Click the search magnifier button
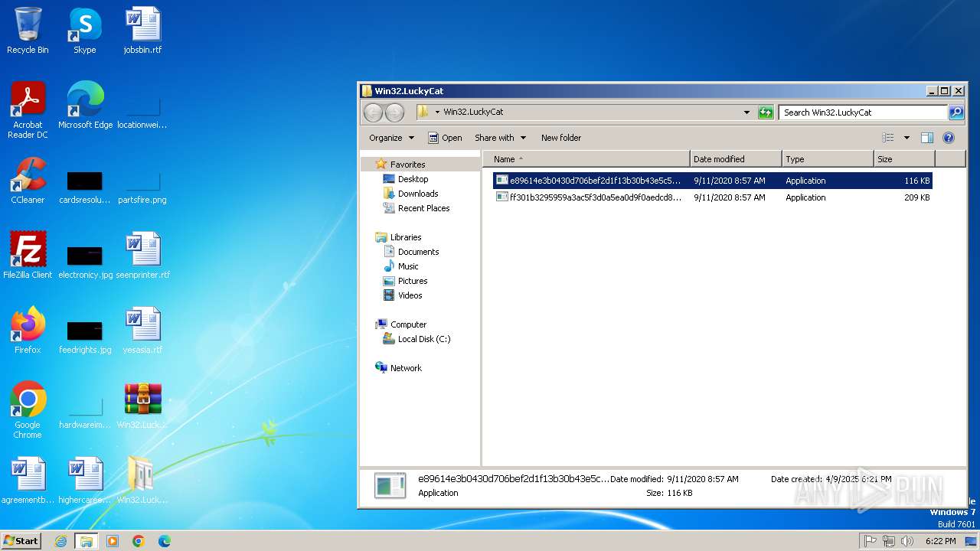The height and width of the screenshot is (551, 980). 955,112
